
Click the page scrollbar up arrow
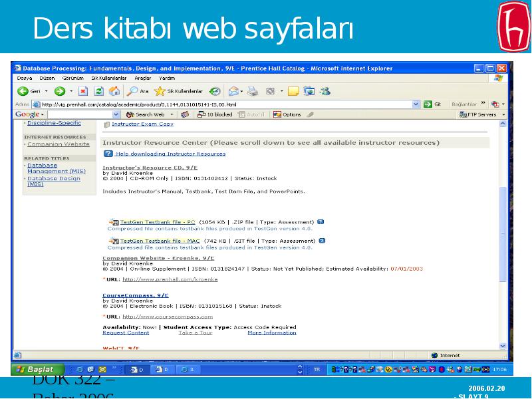pos(503,124)
